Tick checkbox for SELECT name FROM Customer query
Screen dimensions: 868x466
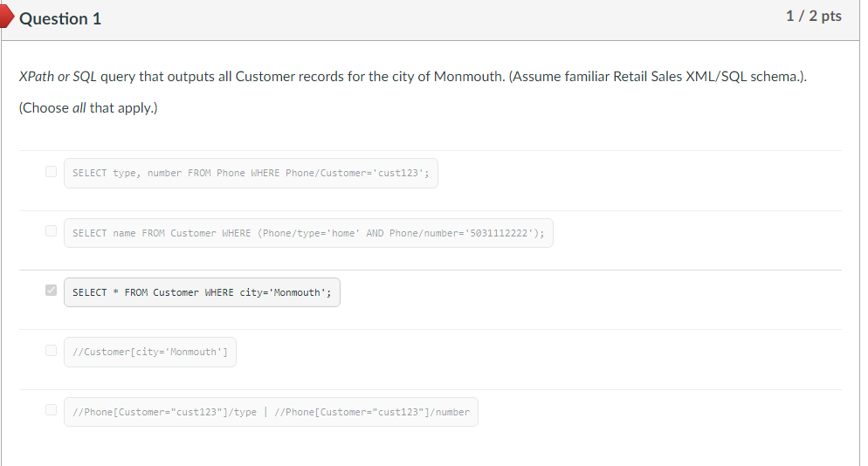click(x=51, y=230)
